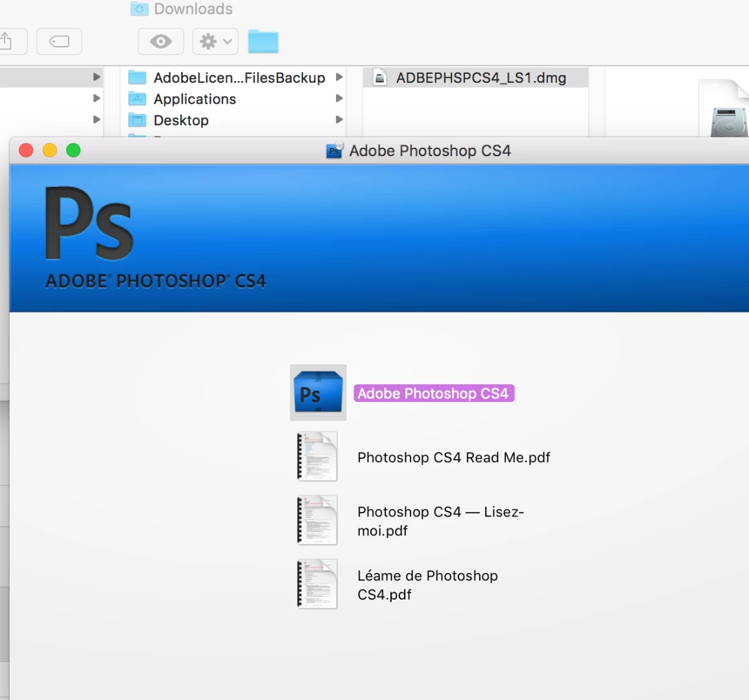
Task: Select the Desktop folder in Finder
Action: click(233, 120)
